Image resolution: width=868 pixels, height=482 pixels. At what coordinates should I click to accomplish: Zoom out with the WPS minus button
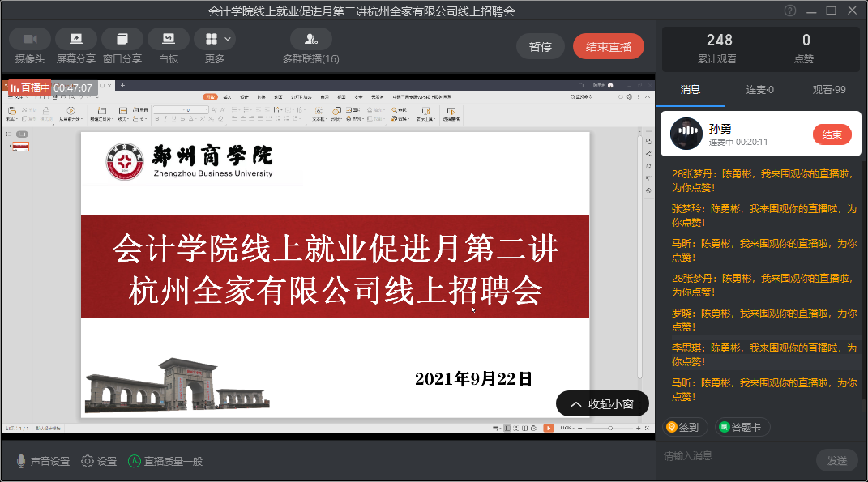click(x=579, y=429)
